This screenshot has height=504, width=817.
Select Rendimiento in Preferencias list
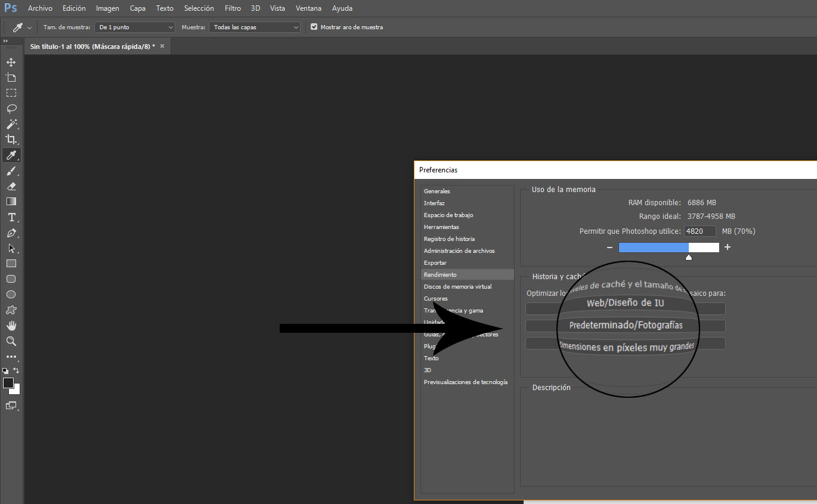tap(468, 274)
